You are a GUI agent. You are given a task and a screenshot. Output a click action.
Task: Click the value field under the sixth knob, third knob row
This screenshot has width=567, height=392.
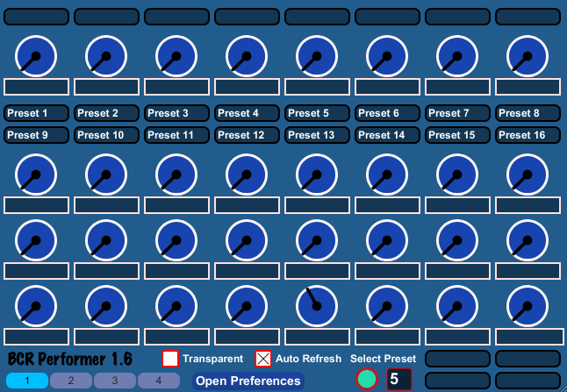(387, 271)
